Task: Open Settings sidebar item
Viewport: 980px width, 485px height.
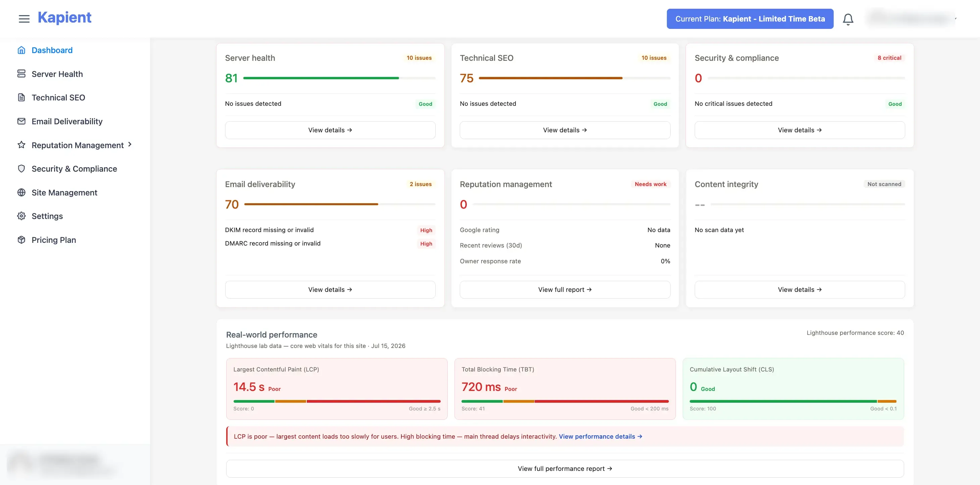Action: [x=47, y=216]
